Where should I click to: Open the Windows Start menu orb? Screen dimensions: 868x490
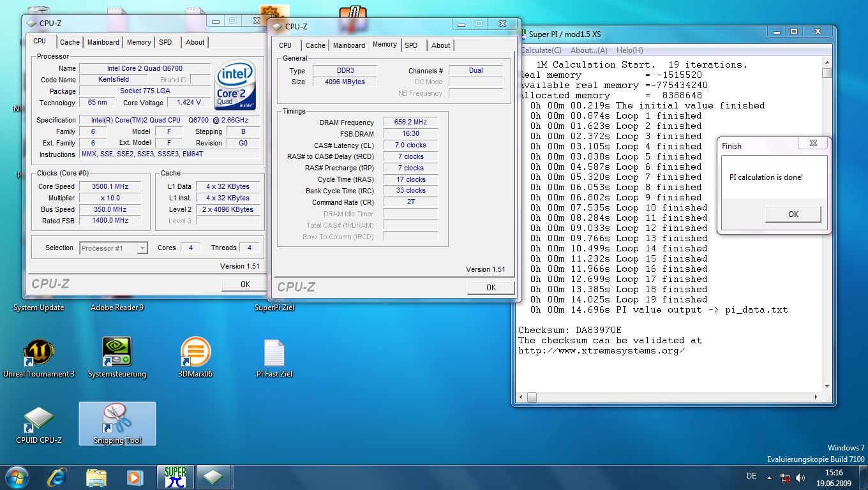[x=17, y=477]
